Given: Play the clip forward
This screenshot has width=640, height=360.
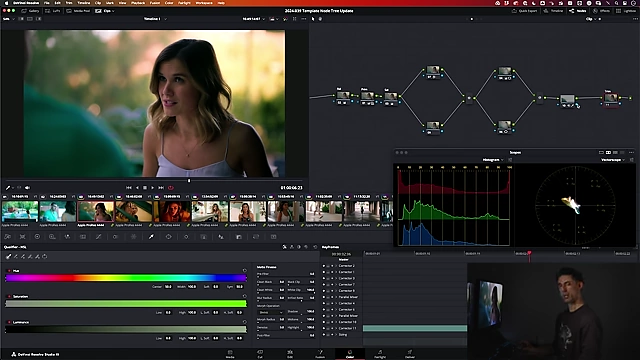Looking at the screenshot, I should (x=153, y=188).
